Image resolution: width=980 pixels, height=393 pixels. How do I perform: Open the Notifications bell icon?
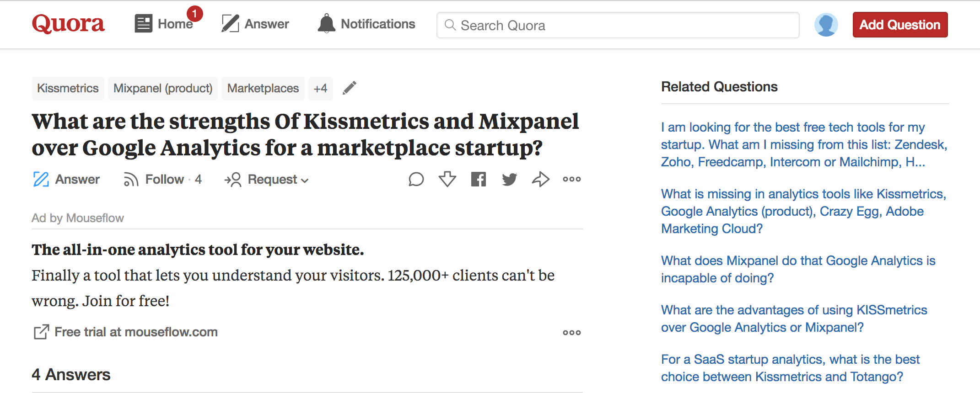coord(326,24)
